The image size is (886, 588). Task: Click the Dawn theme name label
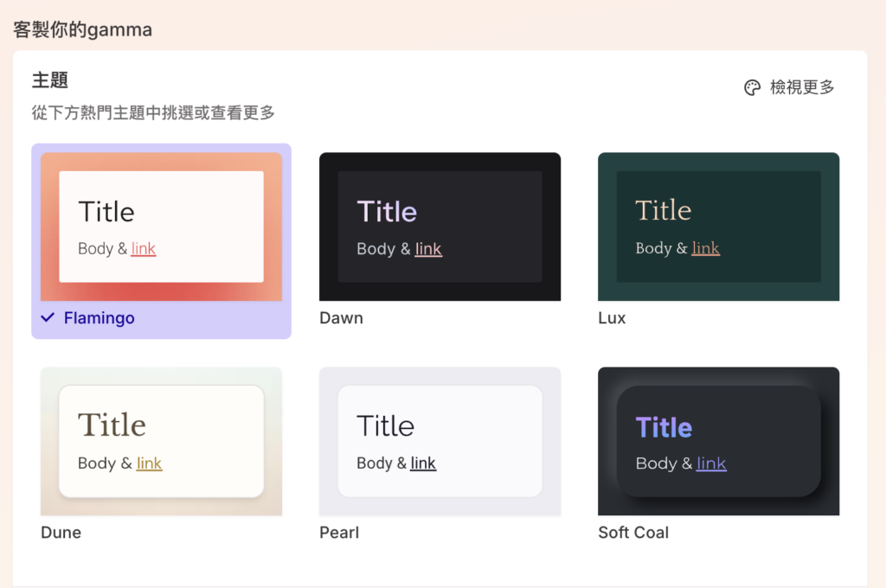[341, 318]
